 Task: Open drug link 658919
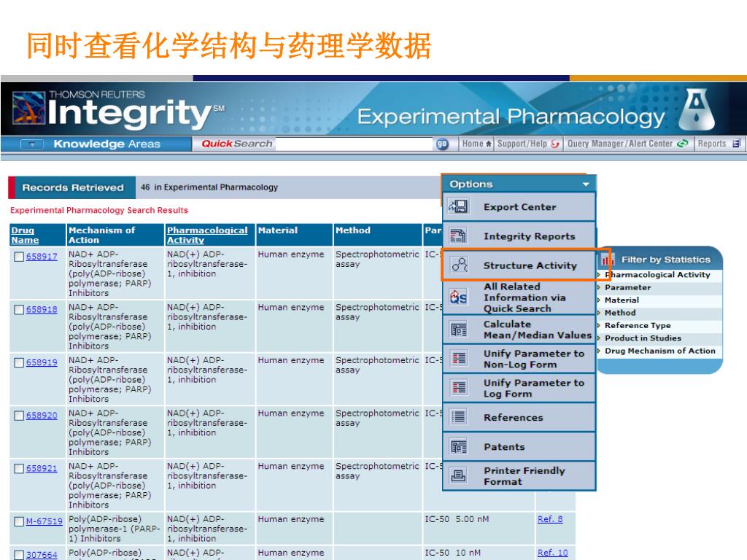[42, 362]
